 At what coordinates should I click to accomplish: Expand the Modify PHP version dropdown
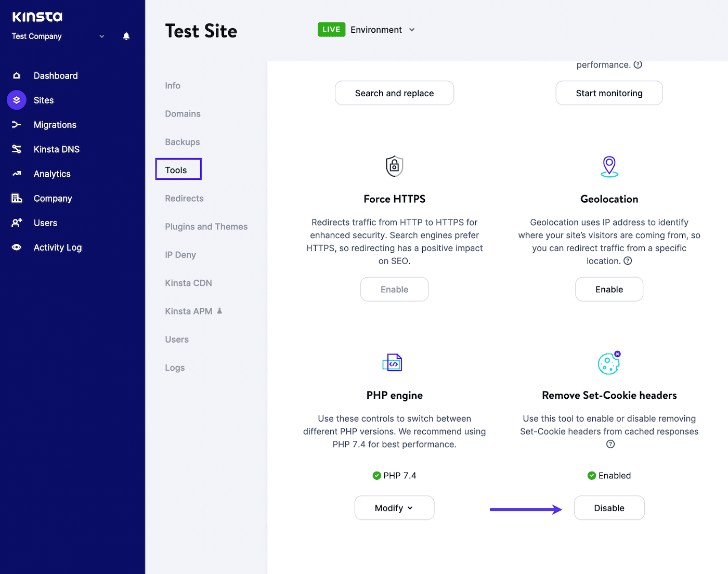[x=394, y=507]
